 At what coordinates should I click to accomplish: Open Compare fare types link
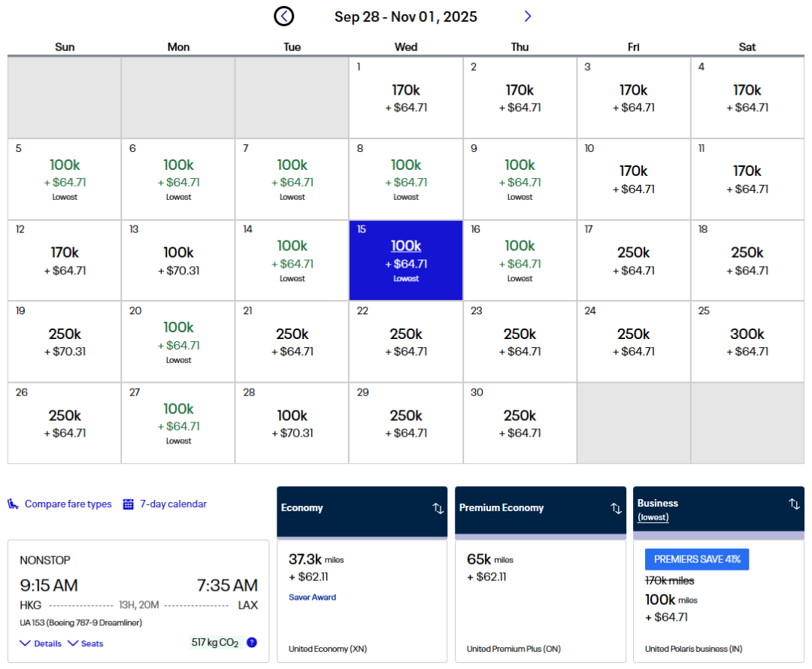68,504
